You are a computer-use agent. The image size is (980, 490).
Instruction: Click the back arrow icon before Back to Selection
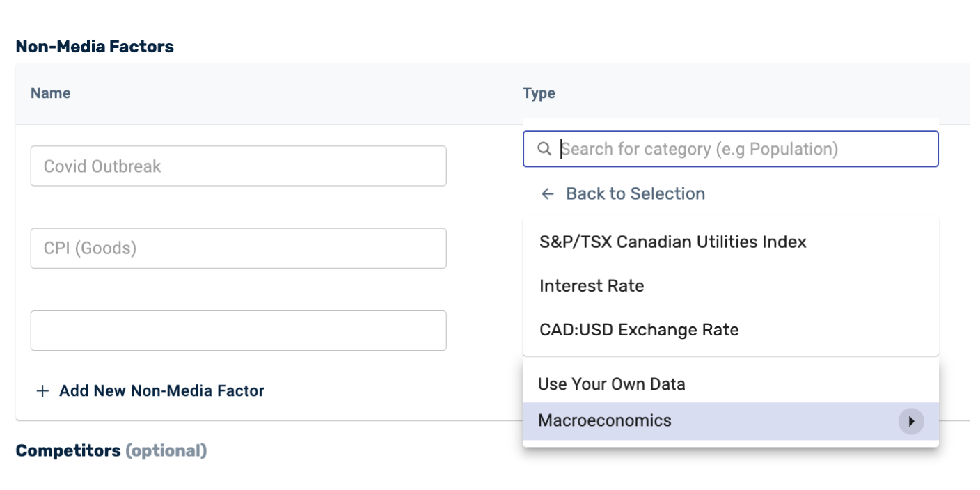coord(548,193)
